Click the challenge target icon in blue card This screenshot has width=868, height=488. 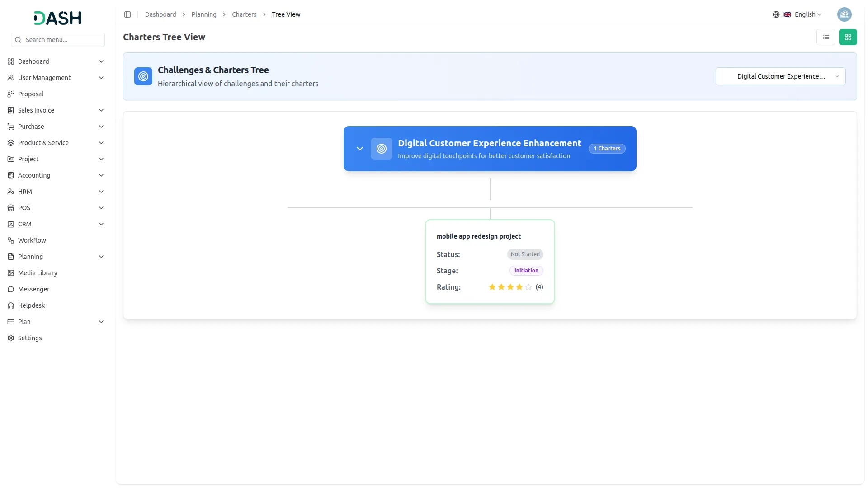click(381, 149)
